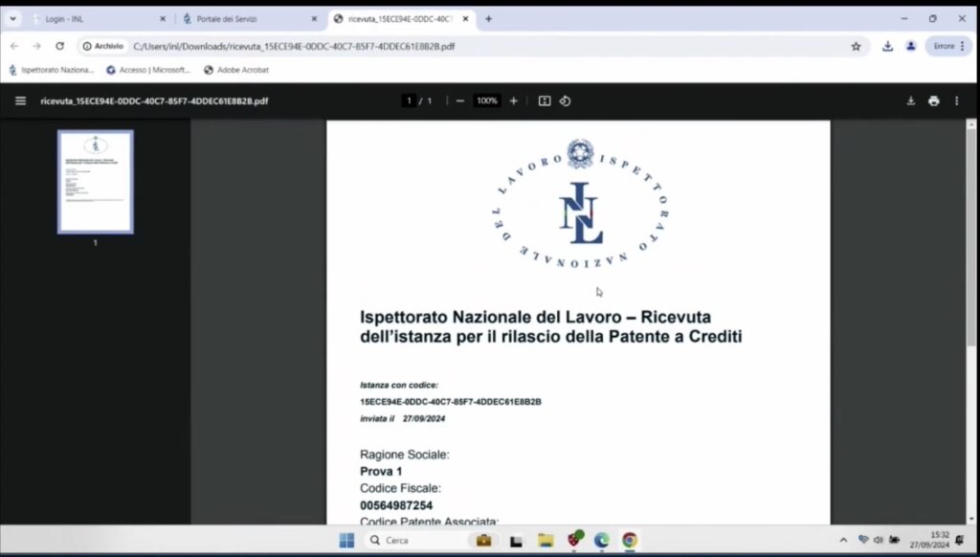Click the fit to page icon
The height and width of the screenshot is (557, 980).
pyautogui.click(x=545, y=100)
